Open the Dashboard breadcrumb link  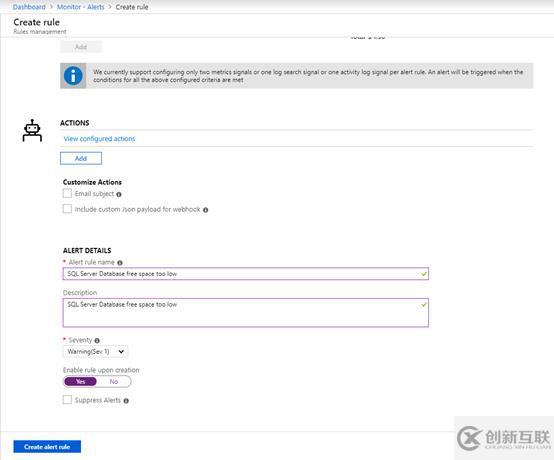point(29,7)
